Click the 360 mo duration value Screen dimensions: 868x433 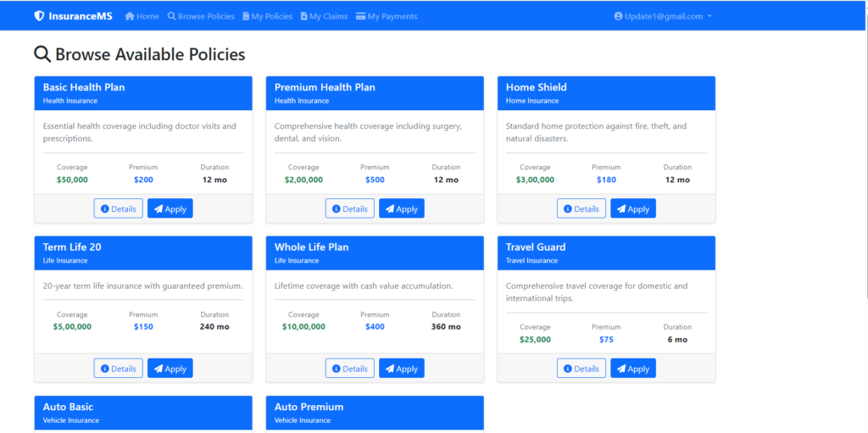446,327
